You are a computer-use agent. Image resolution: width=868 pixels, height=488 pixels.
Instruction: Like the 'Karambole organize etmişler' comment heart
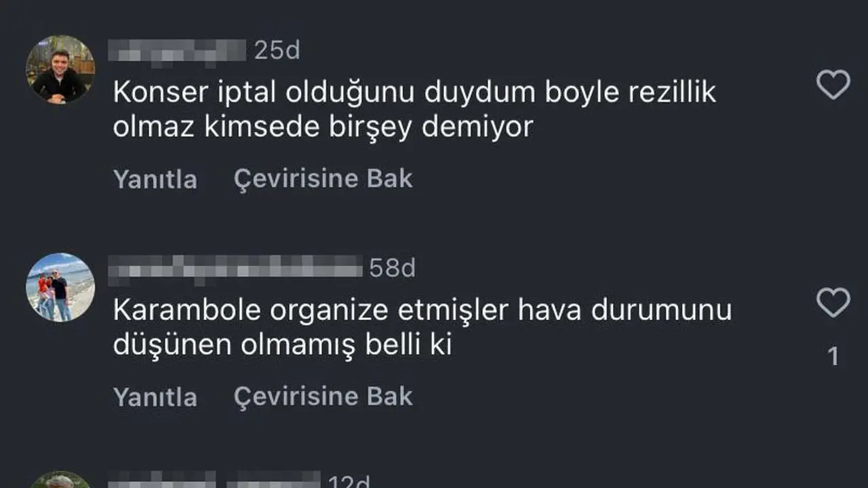point(833,303)
